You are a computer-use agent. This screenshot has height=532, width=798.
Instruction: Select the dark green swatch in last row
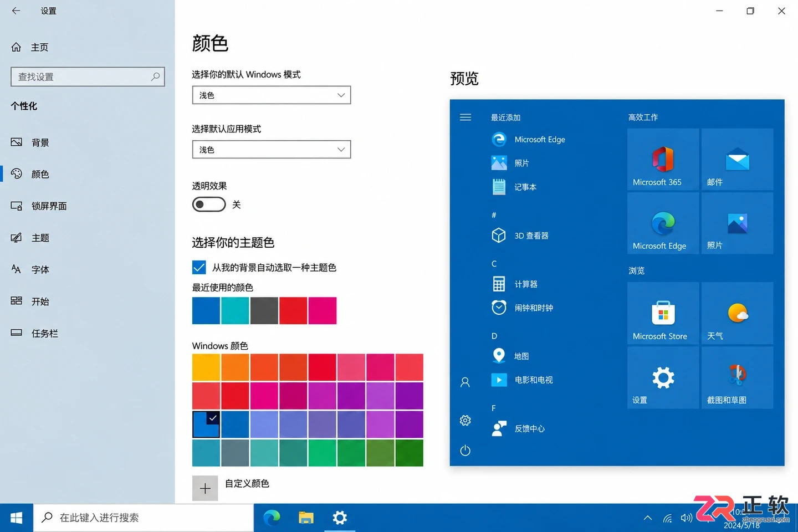[x=409, y=453]
